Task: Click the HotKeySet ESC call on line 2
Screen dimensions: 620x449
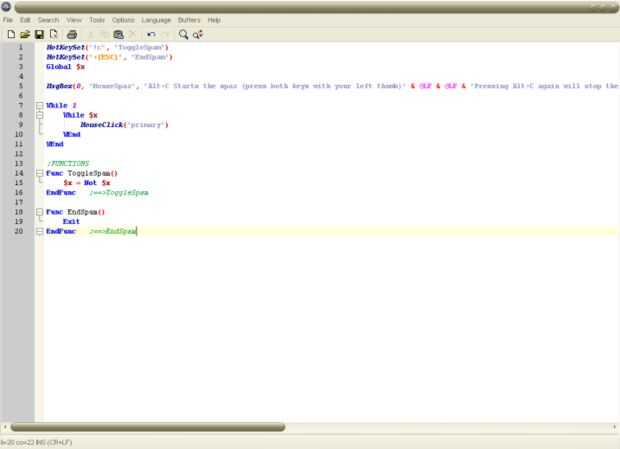Action: [109, 57]
